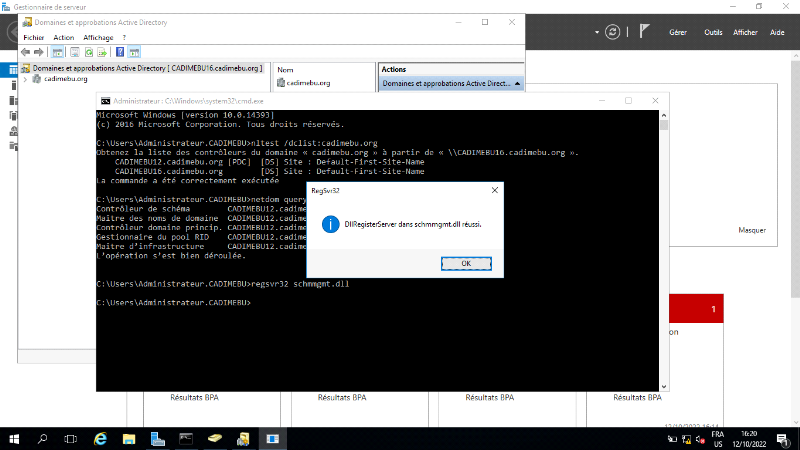This screenshot has width=800, height=450.
Task: Click the taskbar search magnifier icon
Action: click(43, 438)
